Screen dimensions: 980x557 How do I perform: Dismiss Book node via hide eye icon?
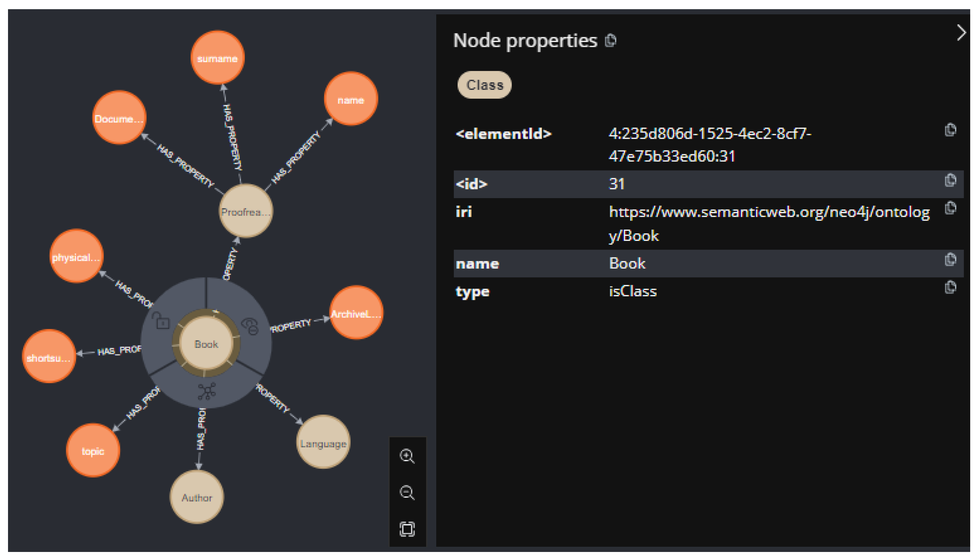click(x=250, y=326)
